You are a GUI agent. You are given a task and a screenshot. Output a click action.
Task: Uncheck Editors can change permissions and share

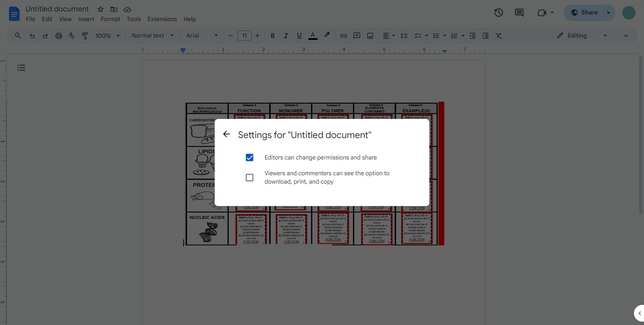coord(249,157)
